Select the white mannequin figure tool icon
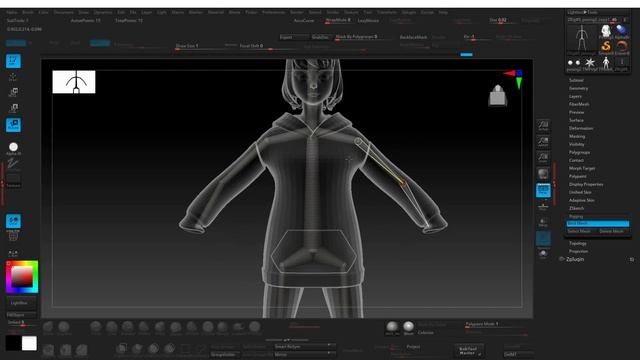 (x=606, y=62)
